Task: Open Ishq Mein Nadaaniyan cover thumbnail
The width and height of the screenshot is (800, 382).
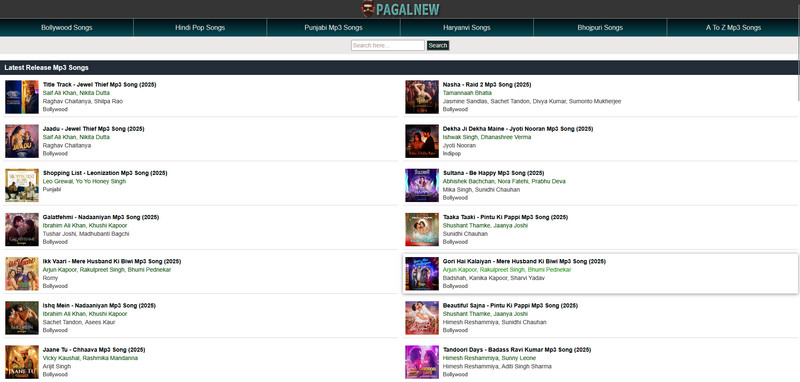Action: [22, 318]
